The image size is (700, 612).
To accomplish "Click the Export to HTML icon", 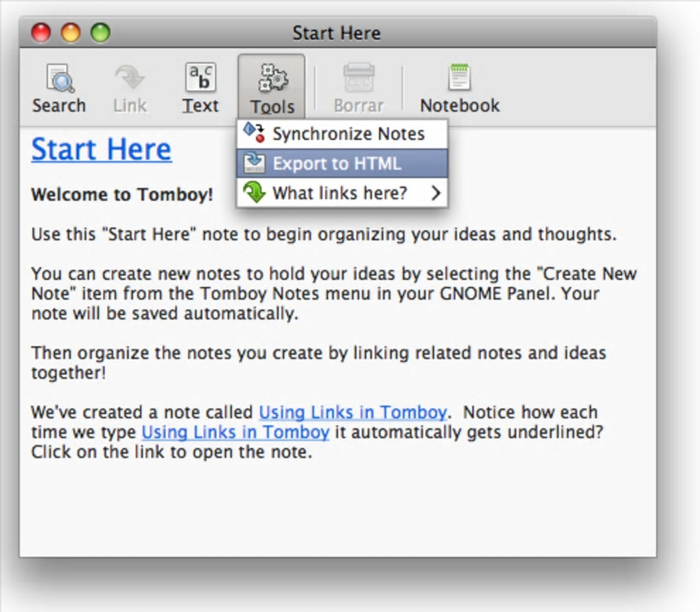I will (255, 163).
